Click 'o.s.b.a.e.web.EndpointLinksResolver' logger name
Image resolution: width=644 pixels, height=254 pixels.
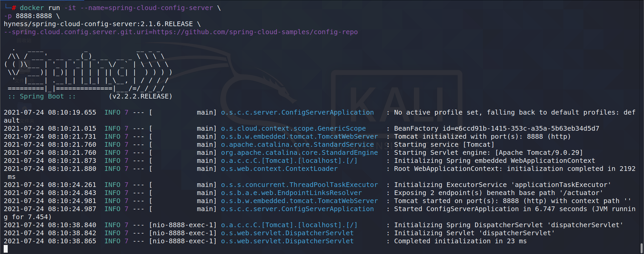291,193
